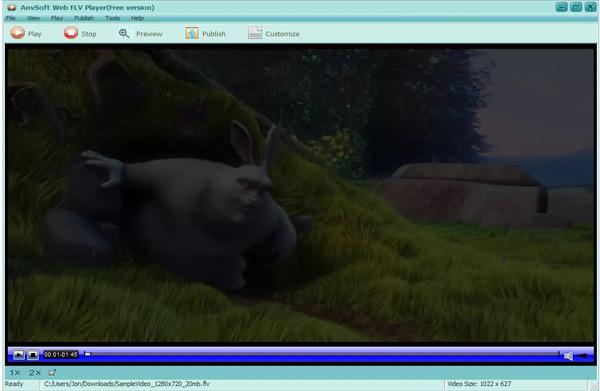Open the View menu
The image size is (600, 391).
point(33,18)
